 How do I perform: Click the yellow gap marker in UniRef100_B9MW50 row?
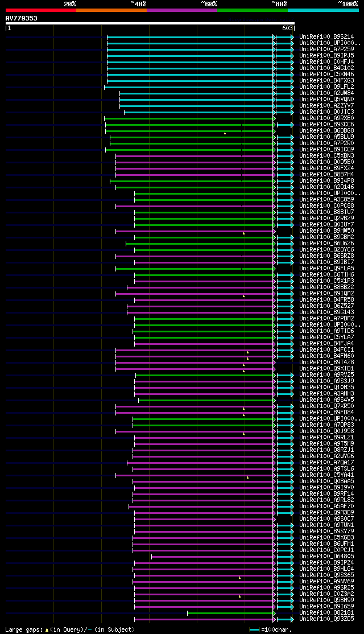coord(243,233)
